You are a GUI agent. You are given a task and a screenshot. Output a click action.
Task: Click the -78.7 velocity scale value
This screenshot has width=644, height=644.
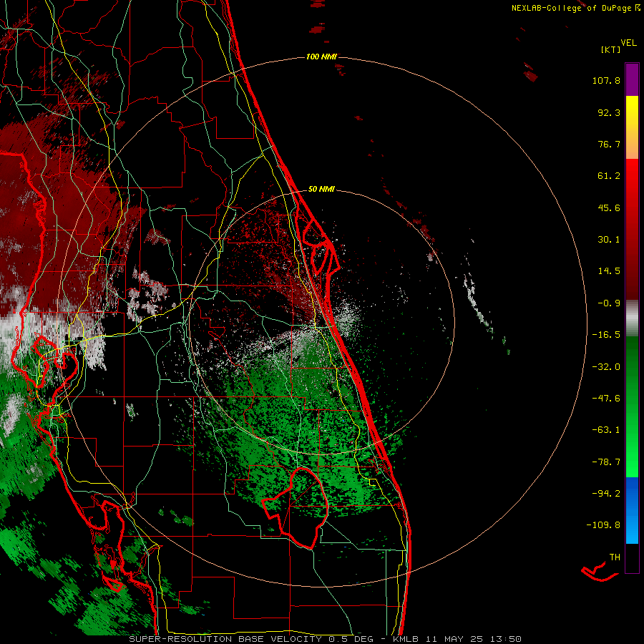coord(606,462)
